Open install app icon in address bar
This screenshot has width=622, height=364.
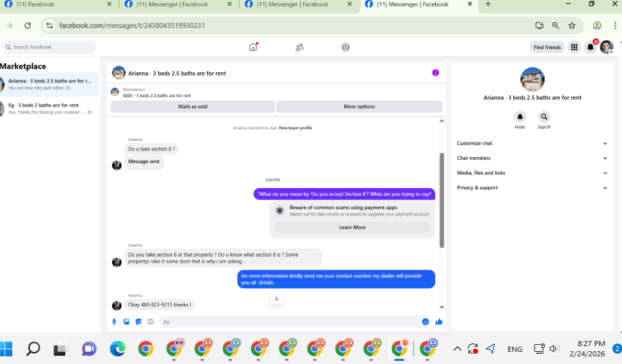pyautogui.click(x=539, y=26)
